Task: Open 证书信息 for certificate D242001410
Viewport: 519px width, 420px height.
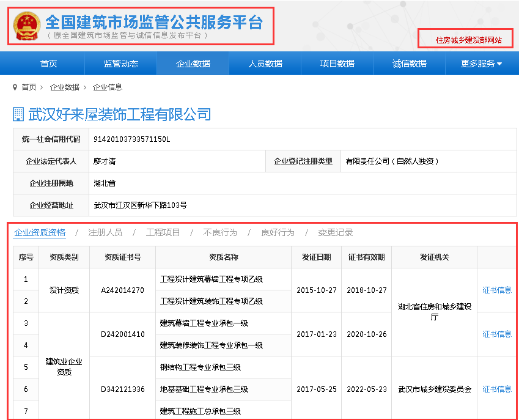Action: (497, 334)
